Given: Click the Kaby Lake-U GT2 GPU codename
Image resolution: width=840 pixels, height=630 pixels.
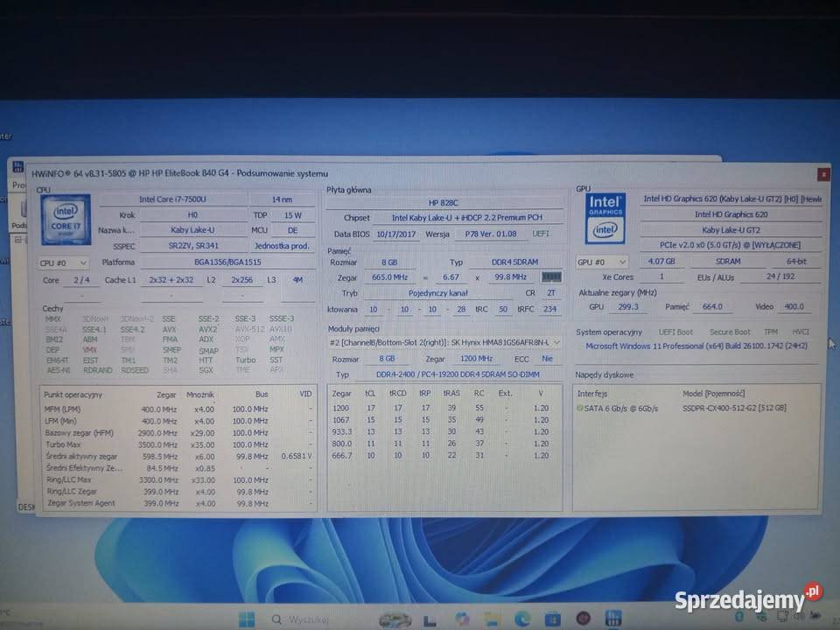Looking at the screenshot, I should (731, 230).
